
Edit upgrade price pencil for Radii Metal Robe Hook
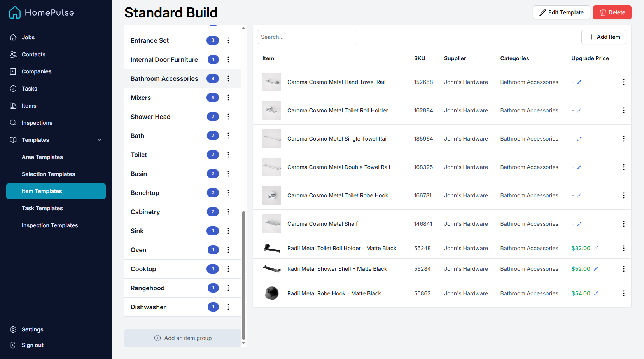(x=596, y=293)
